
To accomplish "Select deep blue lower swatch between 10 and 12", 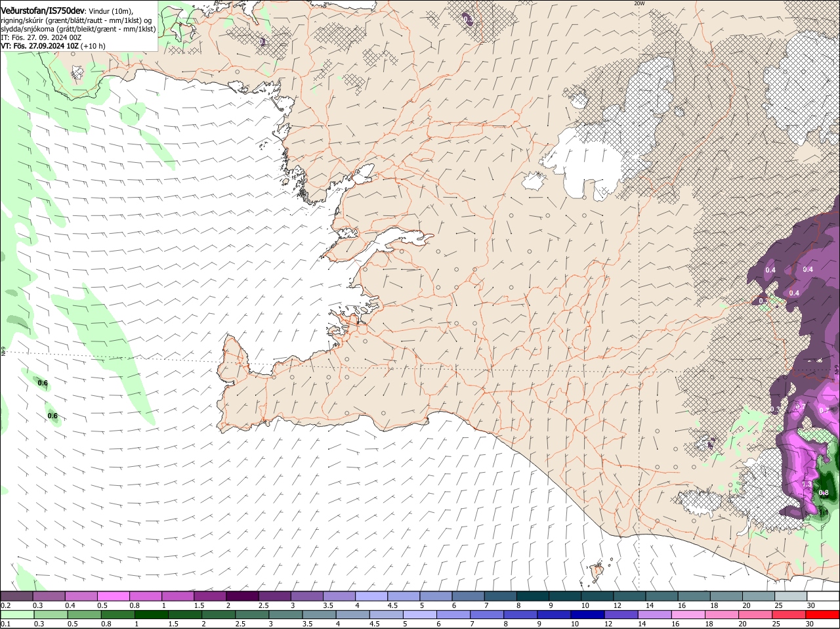I will tap(589, 615).
